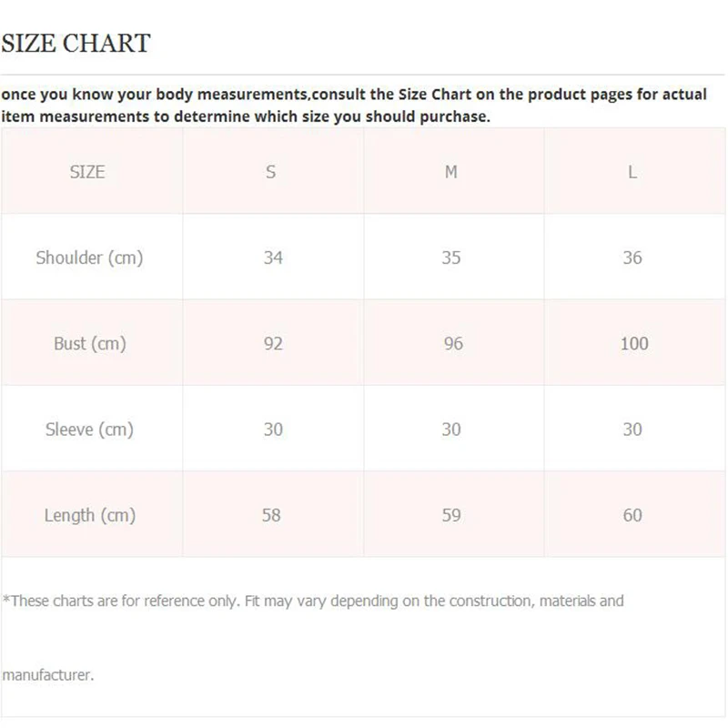This screenshot has width=728, height=728.
Task: Select shoulder value 35 for size M
Action: pos(451,258)
